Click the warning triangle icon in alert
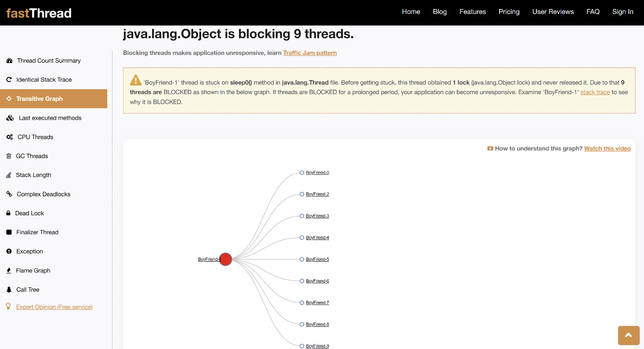The width and height of the screenshot is (644, 349). 135,80
